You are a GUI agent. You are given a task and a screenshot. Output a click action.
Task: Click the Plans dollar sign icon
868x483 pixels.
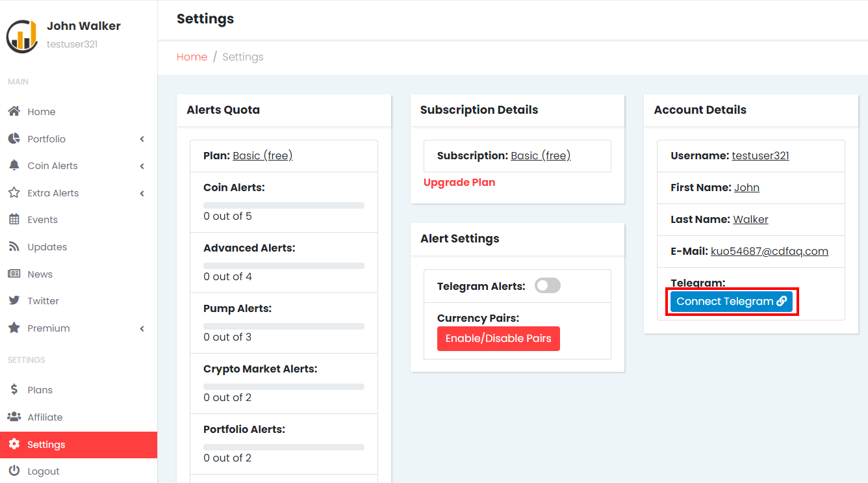tap(14, 389)
